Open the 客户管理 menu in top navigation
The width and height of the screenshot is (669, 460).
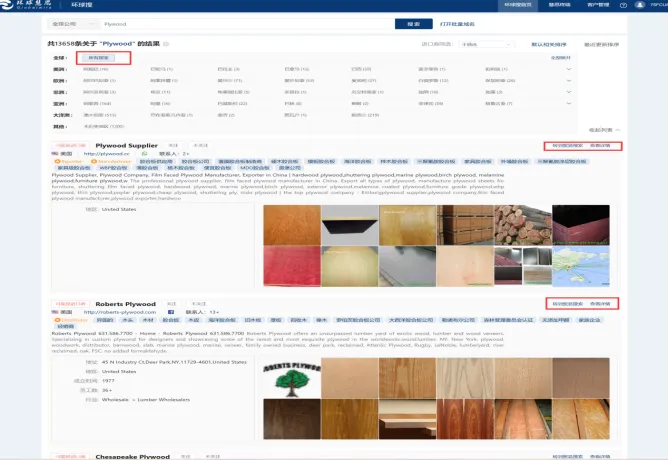pyautogui.click(x=598, y=5)
